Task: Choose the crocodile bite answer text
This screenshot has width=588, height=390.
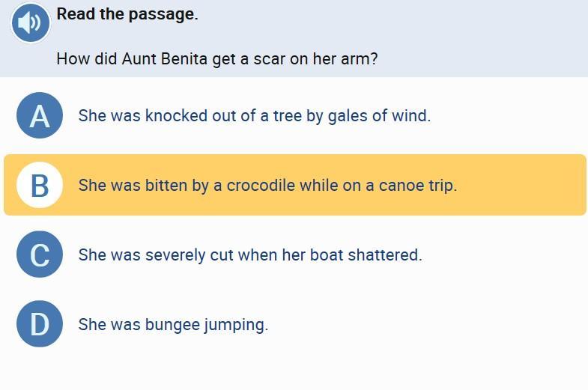Action: [267, 185]
